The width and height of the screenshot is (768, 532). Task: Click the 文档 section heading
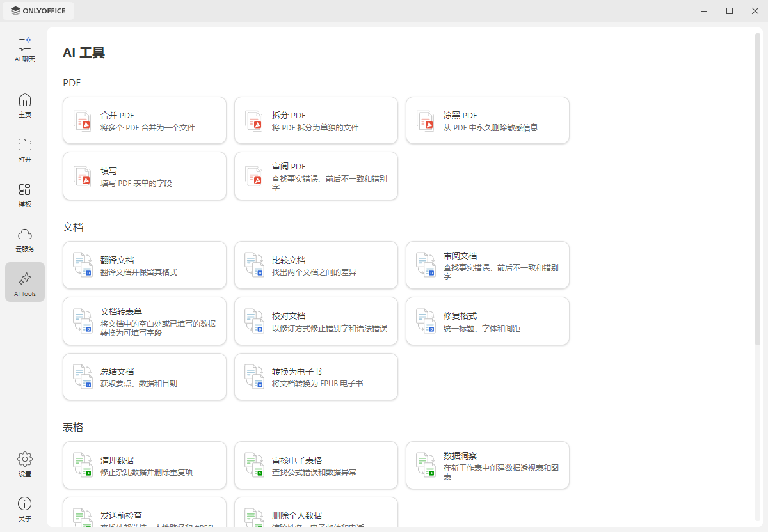tap(73, 228)
